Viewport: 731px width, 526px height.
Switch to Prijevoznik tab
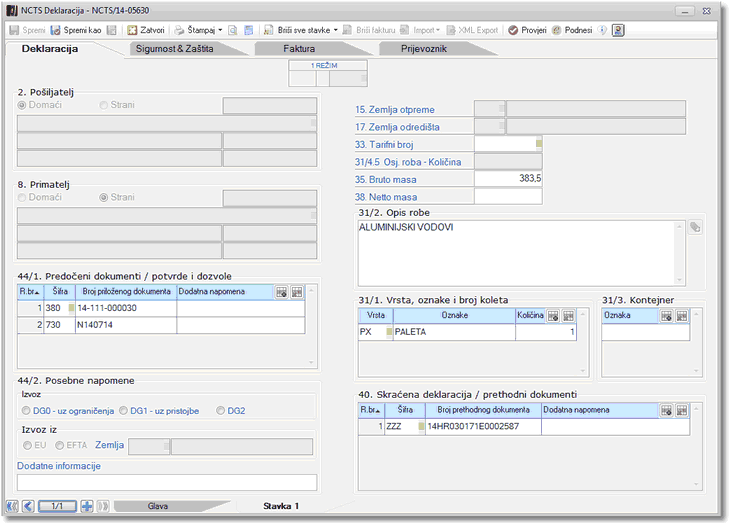pyautogui.click(x=424, y=49)
